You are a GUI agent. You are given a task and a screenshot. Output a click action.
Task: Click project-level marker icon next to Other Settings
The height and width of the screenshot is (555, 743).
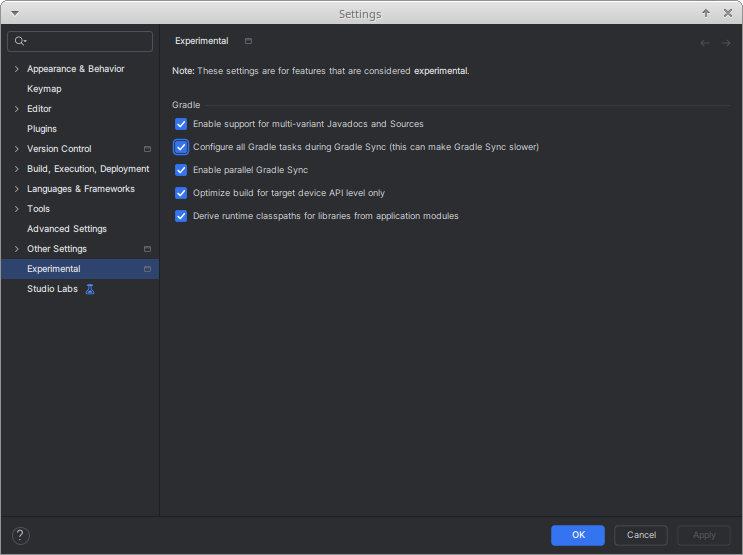coord(147,249)
